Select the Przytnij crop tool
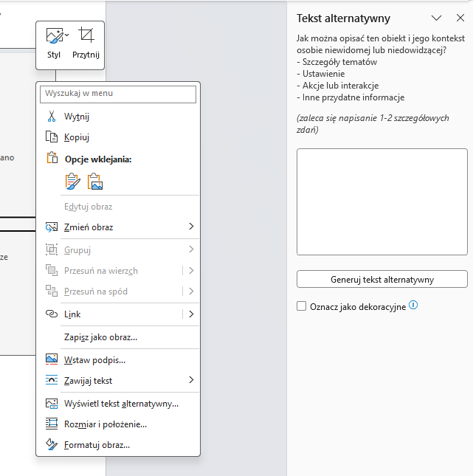473x476 pixels. tap(86, 44)
